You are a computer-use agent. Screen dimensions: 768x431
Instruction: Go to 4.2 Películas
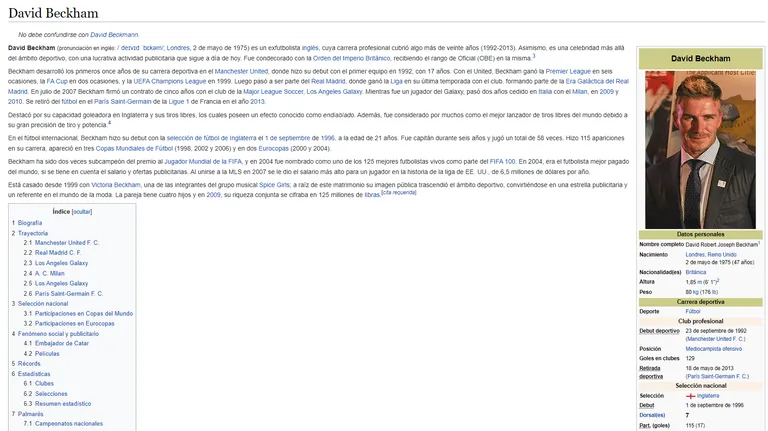click(x=47, y=354)
